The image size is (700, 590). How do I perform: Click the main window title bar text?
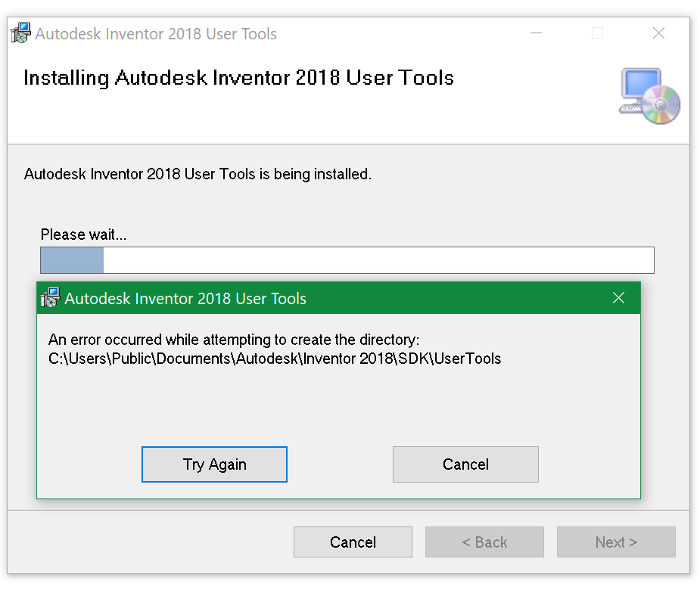(x=156, y=34)
